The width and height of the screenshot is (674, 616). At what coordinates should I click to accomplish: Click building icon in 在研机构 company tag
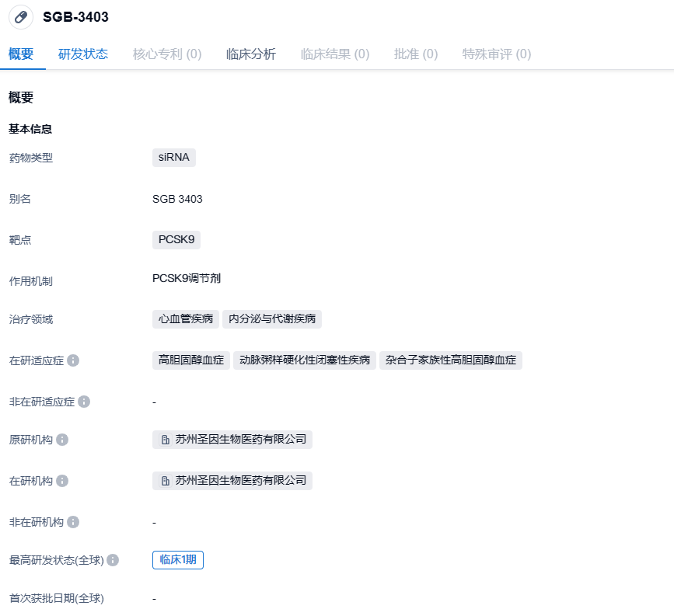click(x=166, y=481)
